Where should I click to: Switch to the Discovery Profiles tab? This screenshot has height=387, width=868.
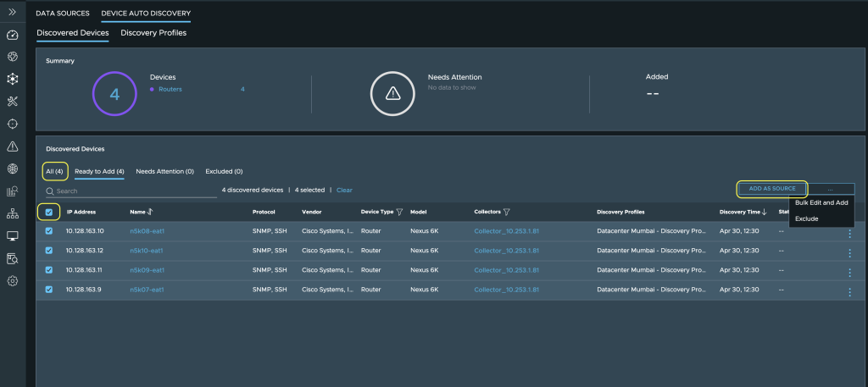pyautogui.click(x=153, y=33)
